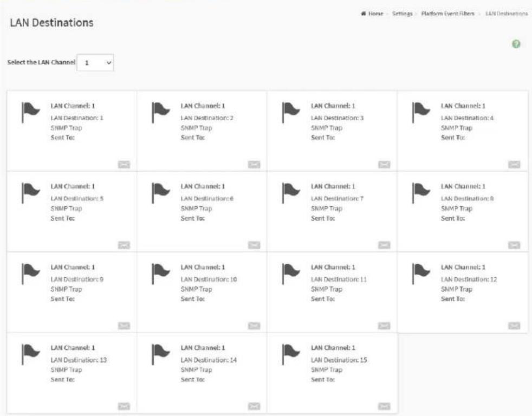The height and width of the screenshot is (416, 532).
Task: Click the 'LAN Destination: 15' text
Action: (x=339, y=360)
